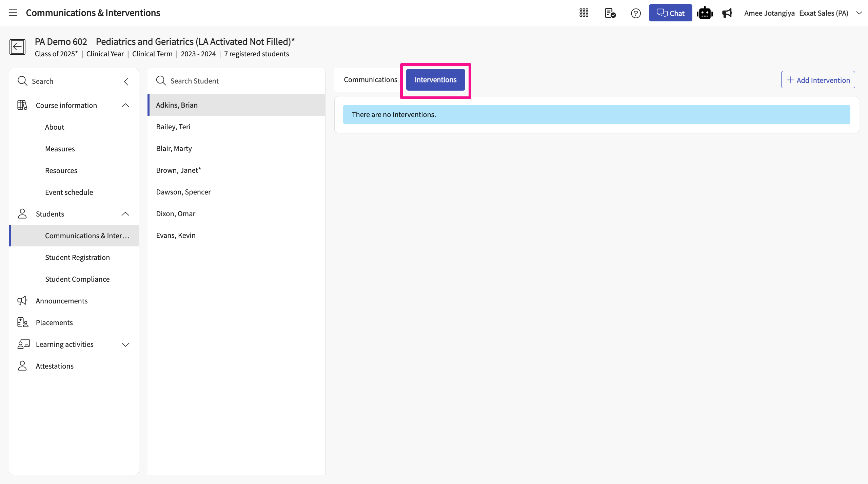868x484 pixels.
Task: Open the help question mark icon
Action: tap(636, 13)
